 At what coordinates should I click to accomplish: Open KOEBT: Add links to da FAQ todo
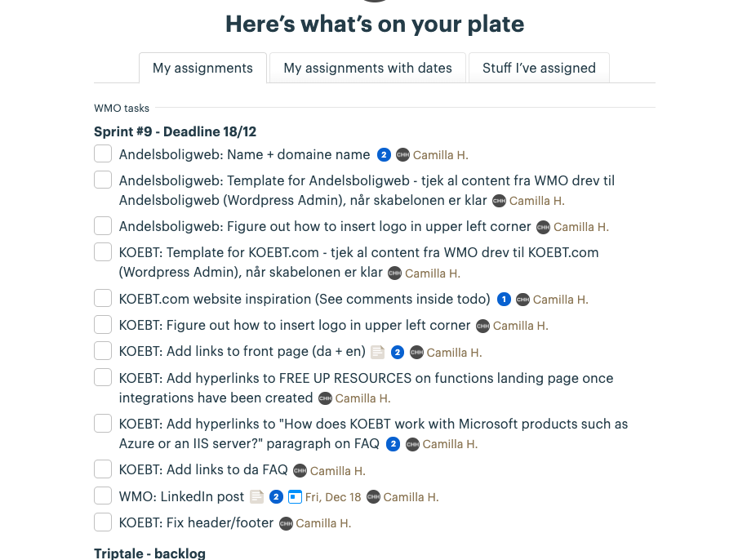tap(203, 470)
